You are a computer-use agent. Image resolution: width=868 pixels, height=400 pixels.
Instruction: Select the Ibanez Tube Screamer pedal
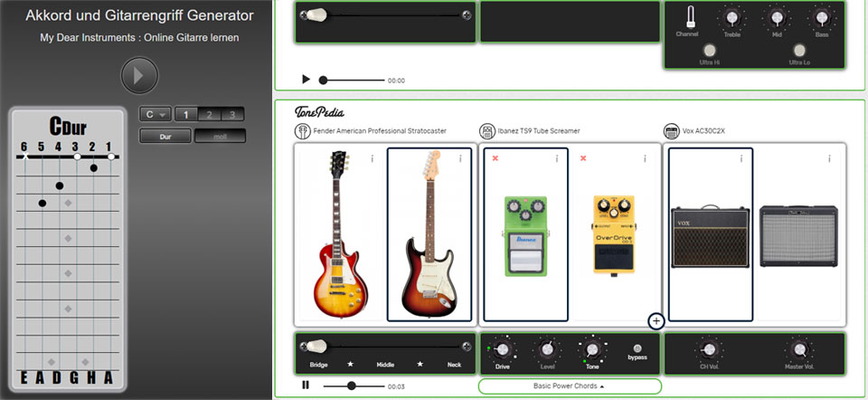pyautogui.click(x=525, y=235)
